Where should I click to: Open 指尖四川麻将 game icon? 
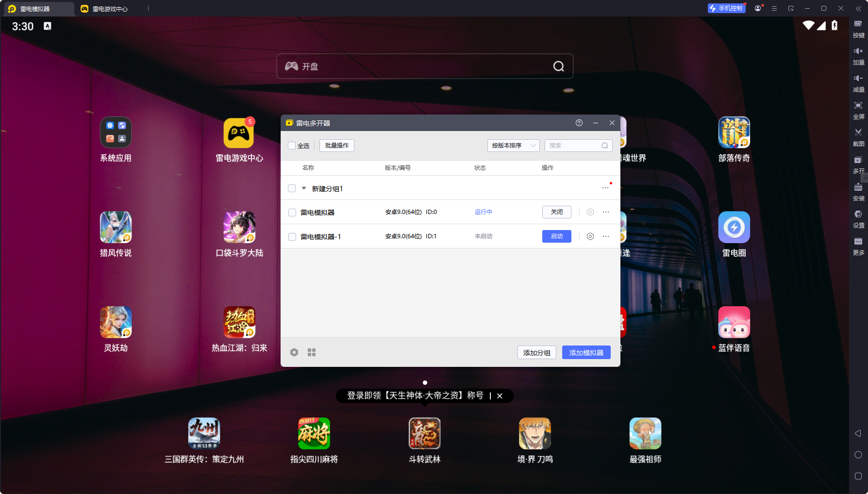(x=314, y=433)
